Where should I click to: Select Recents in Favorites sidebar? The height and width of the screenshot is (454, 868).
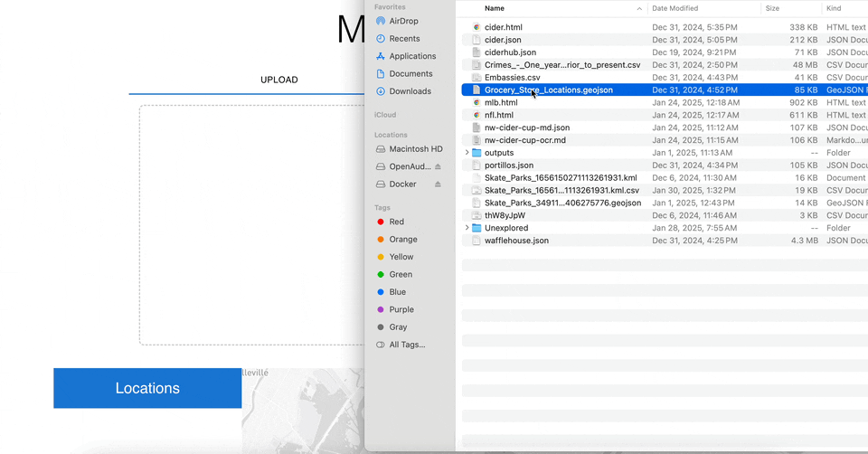398,39
